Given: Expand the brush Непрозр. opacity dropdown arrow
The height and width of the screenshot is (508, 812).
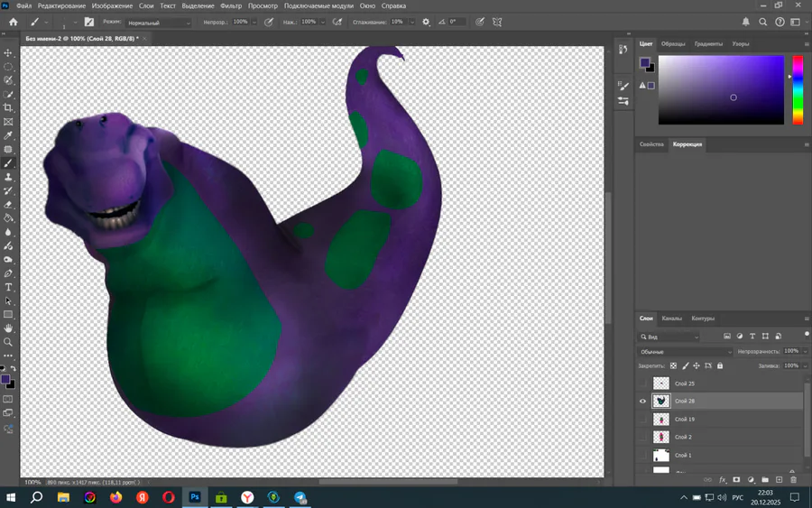Looking at the screenshot, I should point(254,23).
